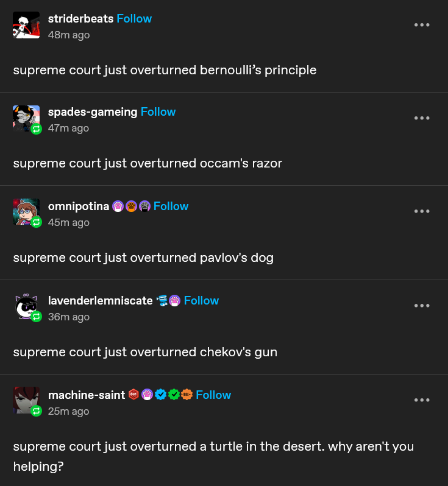
Task: Click the reblog icon on lavenderlemniscate avatar
Action: (x=37, y=317)
